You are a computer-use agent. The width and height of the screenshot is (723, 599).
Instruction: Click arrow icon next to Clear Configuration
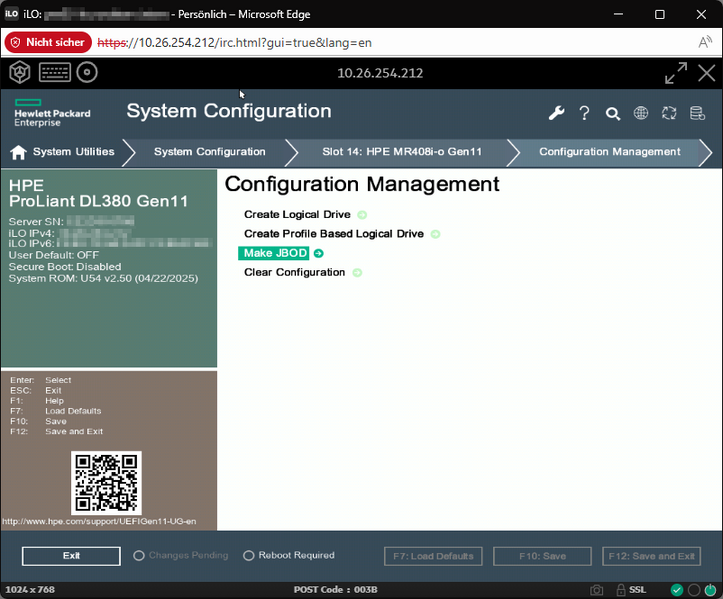pos(357,273)
